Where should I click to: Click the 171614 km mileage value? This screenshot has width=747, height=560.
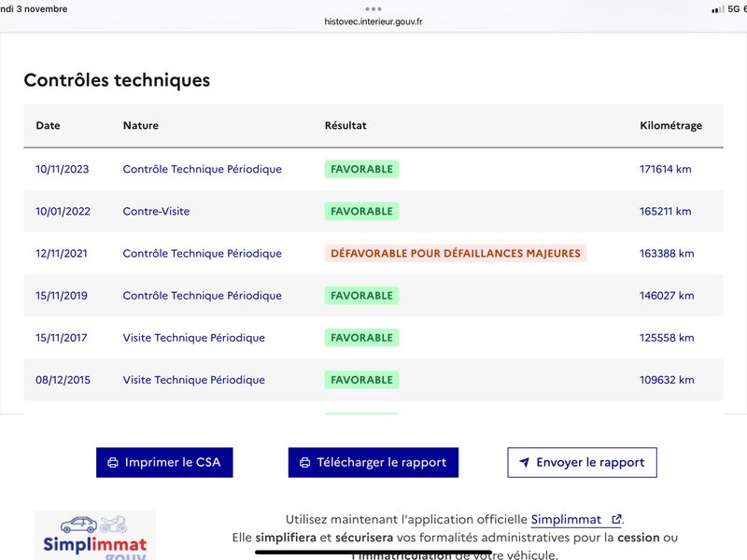666,169
